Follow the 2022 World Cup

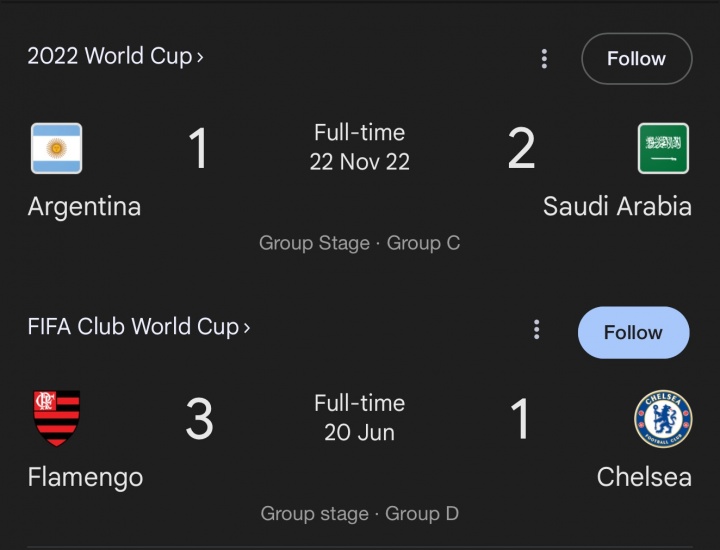coord(636,59)
